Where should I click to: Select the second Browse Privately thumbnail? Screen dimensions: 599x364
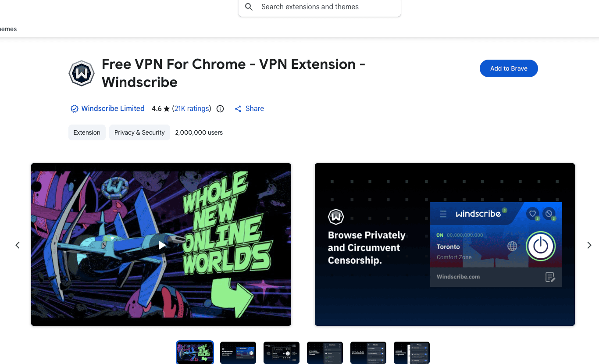click(238, 353)
